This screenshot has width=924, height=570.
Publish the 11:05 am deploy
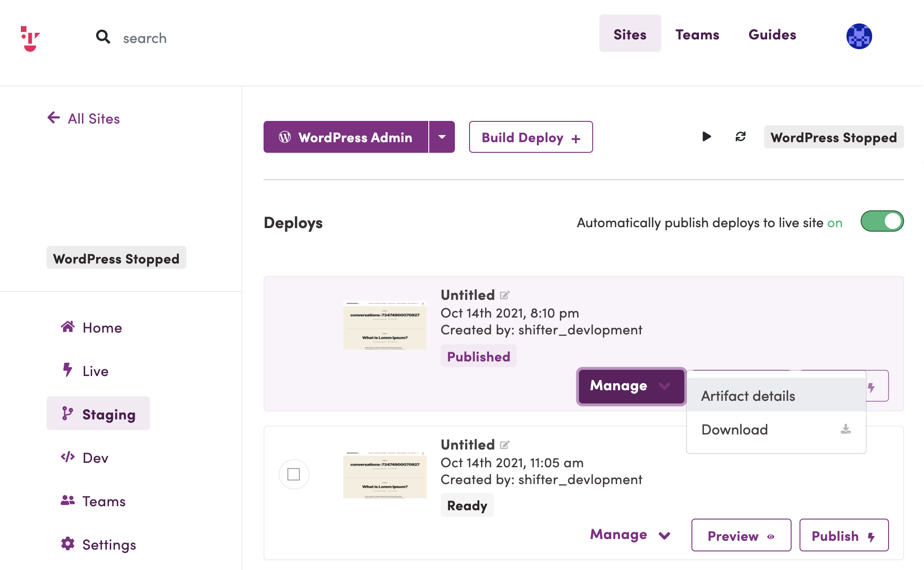tap(844, 535)
